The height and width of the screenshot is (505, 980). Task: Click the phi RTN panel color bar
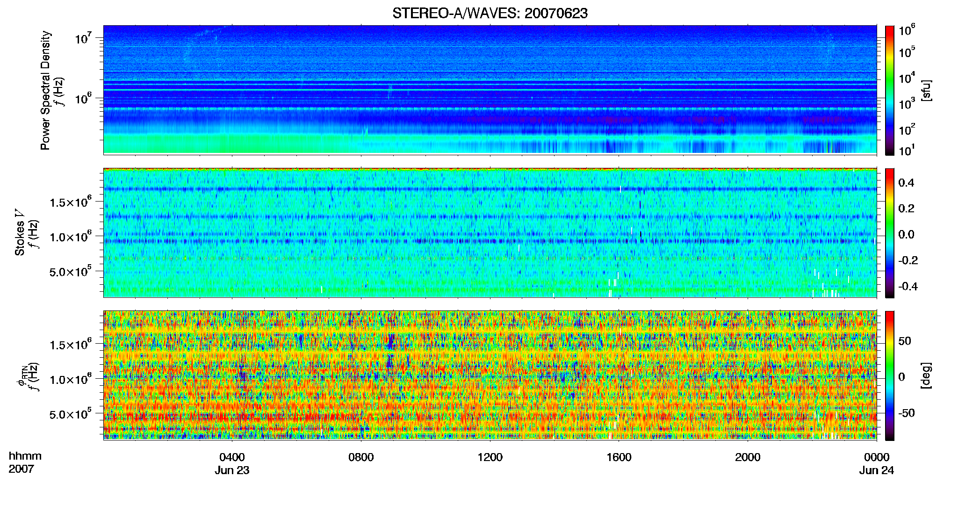(x=889, y=375)
